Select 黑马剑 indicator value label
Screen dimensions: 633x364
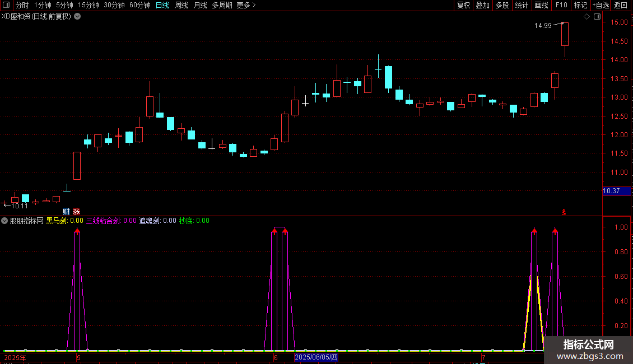[64, 221]
